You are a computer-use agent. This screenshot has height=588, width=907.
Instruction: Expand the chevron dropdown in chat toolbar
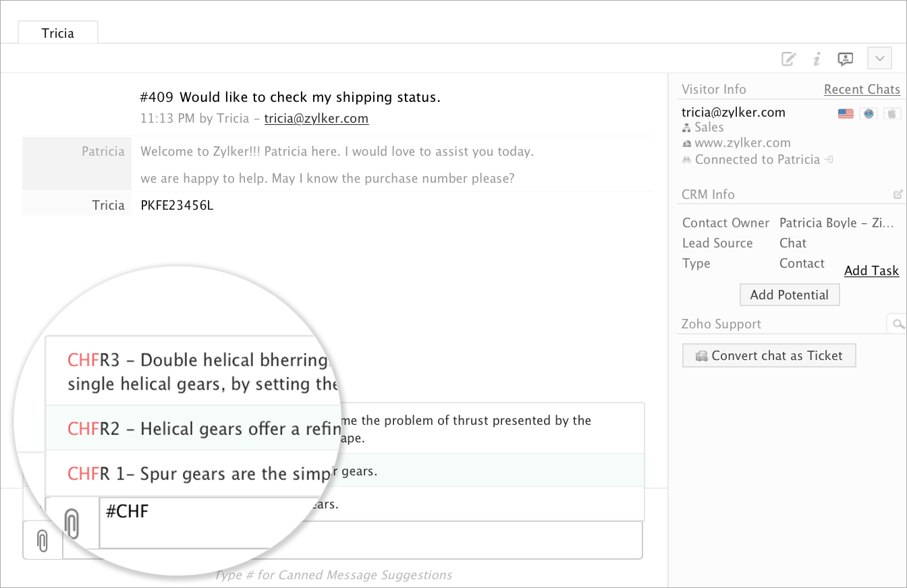pos(879,59)
